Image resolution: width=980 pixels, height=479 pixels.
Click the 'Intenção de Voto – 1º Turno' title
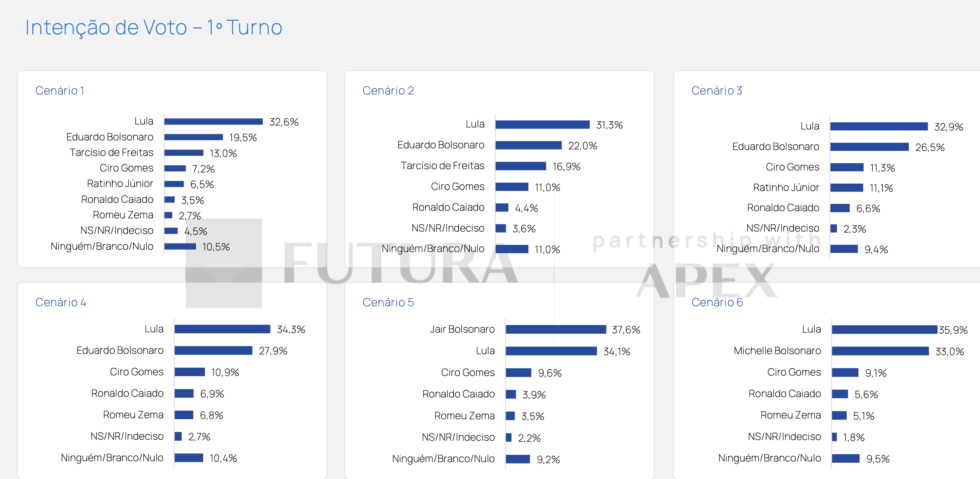tap(153, 27)
